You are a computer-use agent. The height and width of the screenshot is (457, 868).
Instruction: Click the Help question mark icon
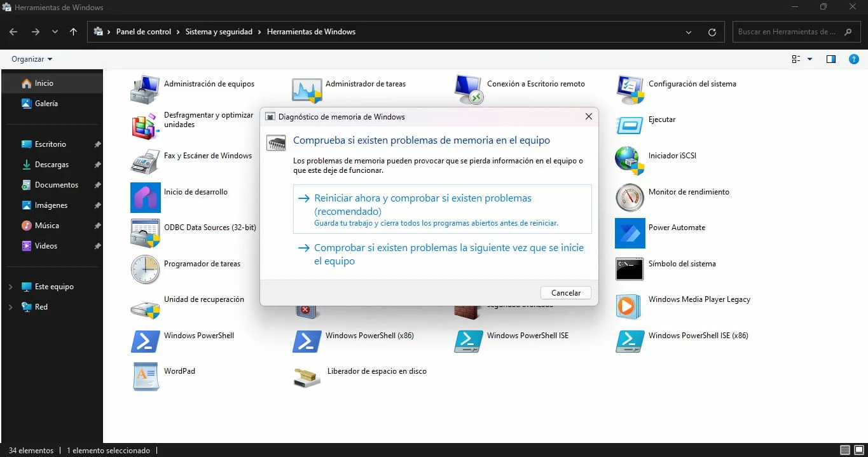coord(854,59)
